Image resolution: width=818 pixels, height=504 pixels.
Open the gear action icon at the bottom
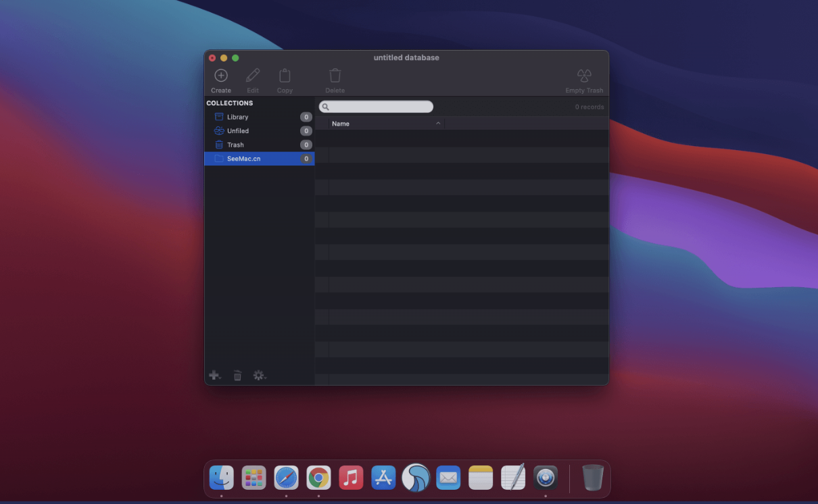258,375
